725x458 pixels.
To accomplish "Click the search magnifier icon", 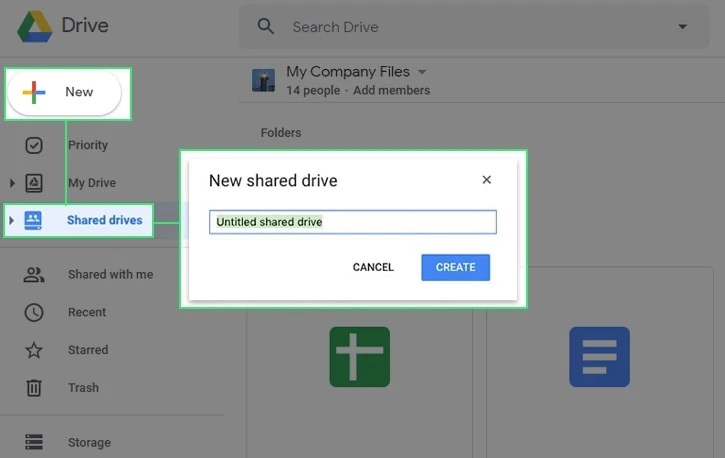I will pyautogui.click(x=265, y=26).
